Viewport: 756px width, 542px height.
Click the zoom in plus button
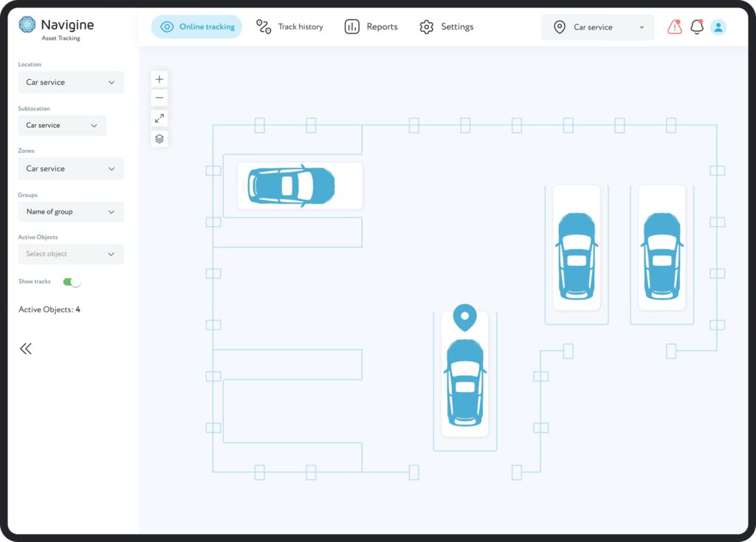point(159,79)
